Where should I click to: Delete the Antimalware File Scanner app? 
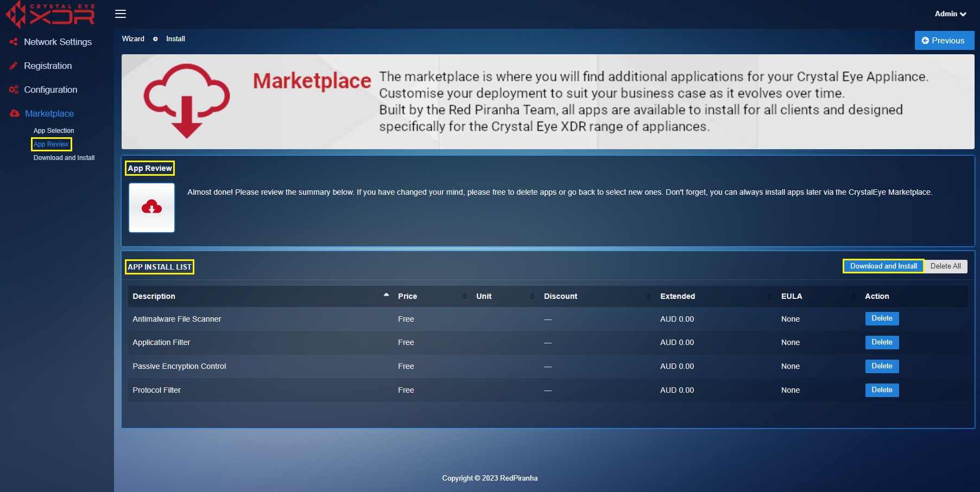(882, 318)
